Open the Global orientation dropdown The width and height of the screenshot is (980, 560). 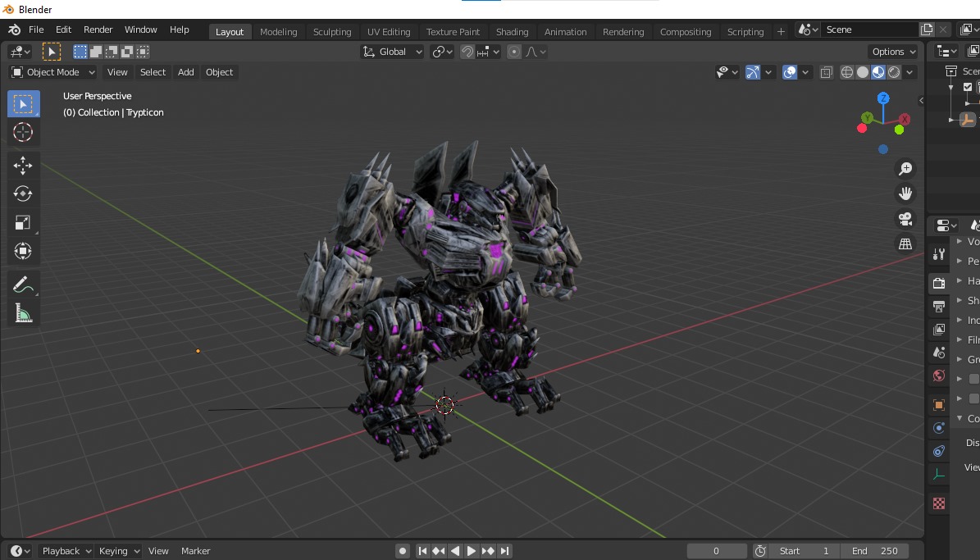393,52
